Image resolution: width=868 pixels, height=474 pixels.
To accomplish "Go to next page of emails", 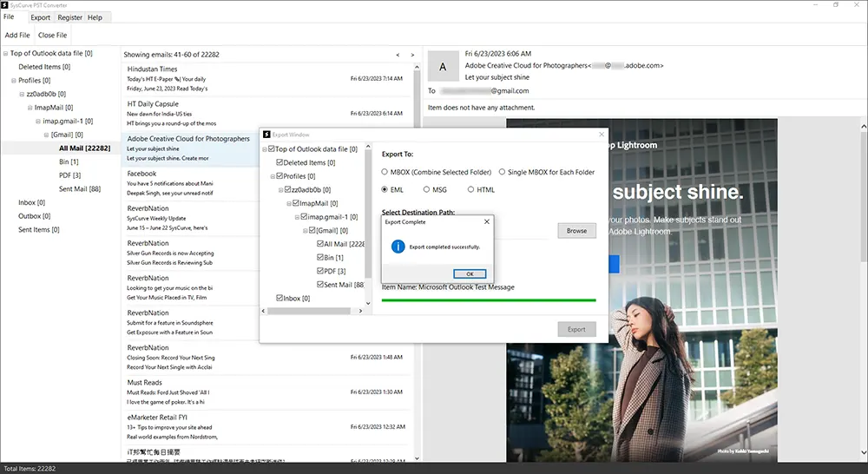I will [412, 55].
